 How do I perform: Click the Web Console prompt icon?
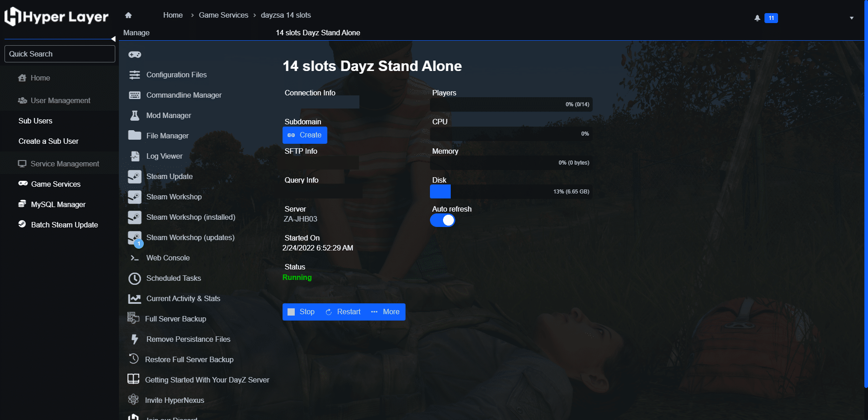[135, 258]
